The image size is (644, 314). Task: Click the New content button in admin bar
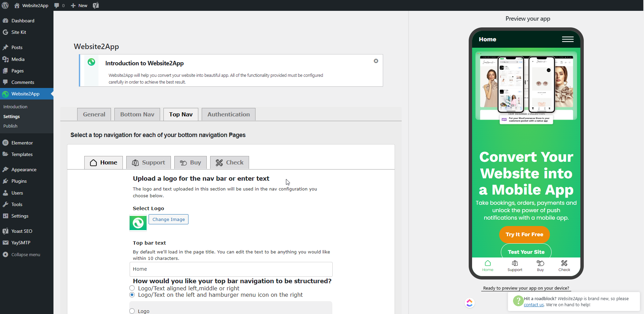tap(79, 5)
